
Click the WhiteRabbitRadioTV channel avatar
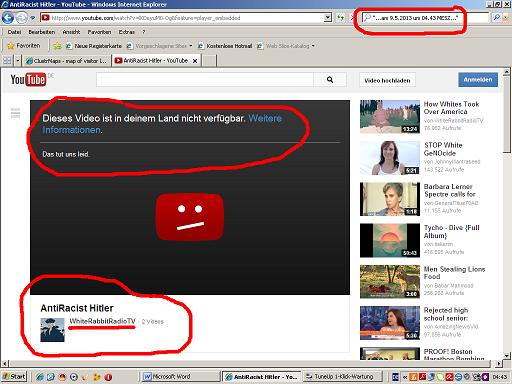click(x=52, y=330)
